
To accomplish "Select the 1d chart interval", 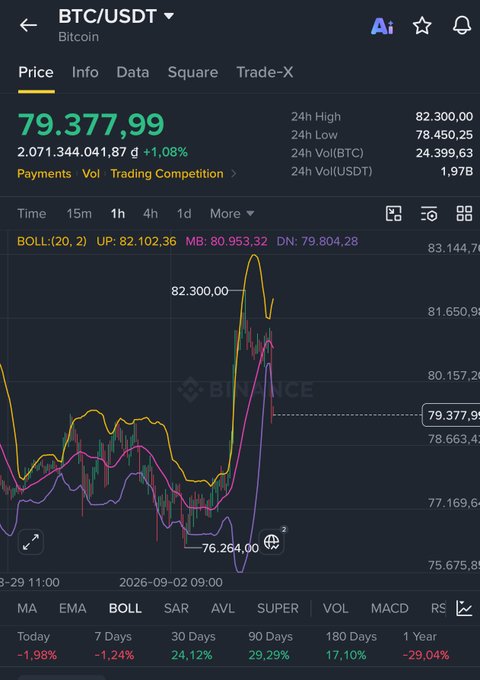I will pyautogui.click(x=184, y=213).
